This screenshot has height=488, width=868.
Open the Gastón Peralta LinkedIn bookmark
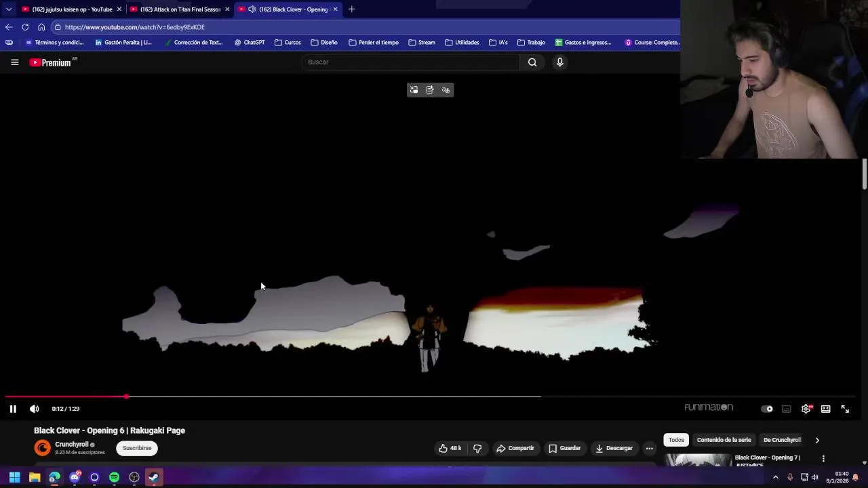(x=123, y=43)
